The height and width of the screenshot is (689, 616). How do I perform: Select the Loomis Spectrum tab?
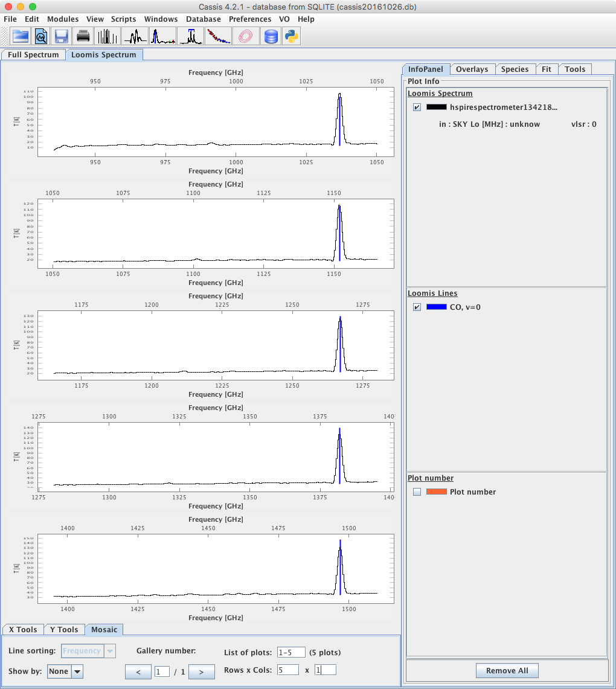pos(104,54)
